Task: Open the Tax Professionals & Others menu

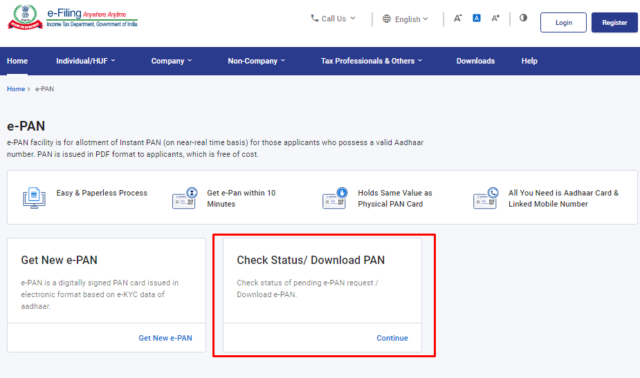Action: tap(371, 61)
